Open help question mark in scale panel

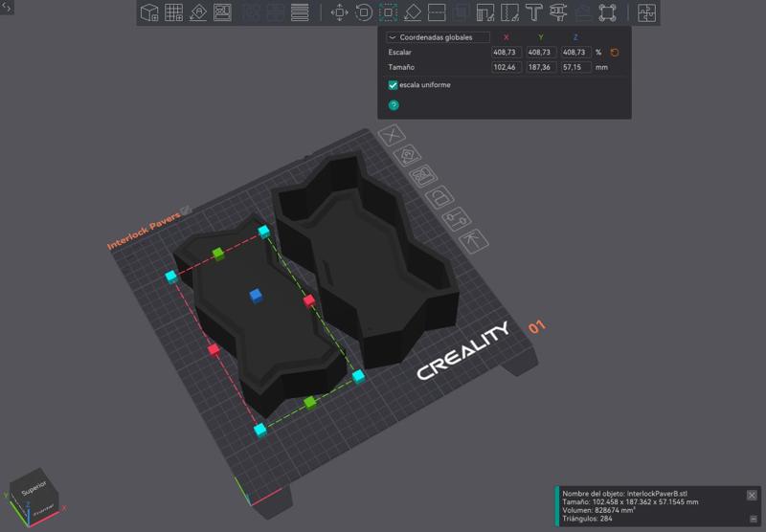click(394, 105)
